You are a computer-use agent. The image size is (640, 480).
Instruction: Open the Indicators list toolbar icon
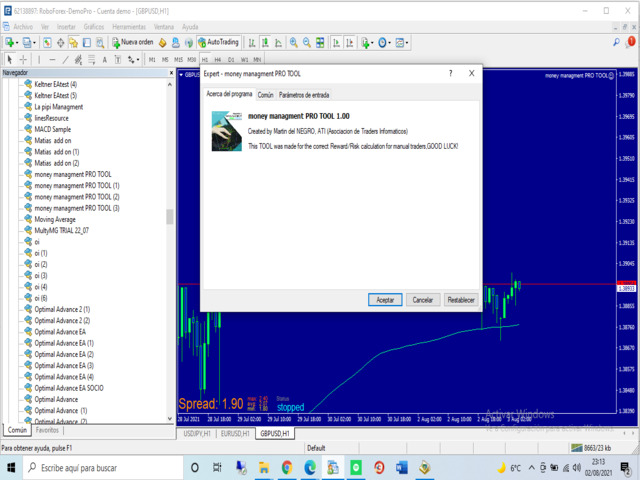pyautogui.click(x=365, y=42)
